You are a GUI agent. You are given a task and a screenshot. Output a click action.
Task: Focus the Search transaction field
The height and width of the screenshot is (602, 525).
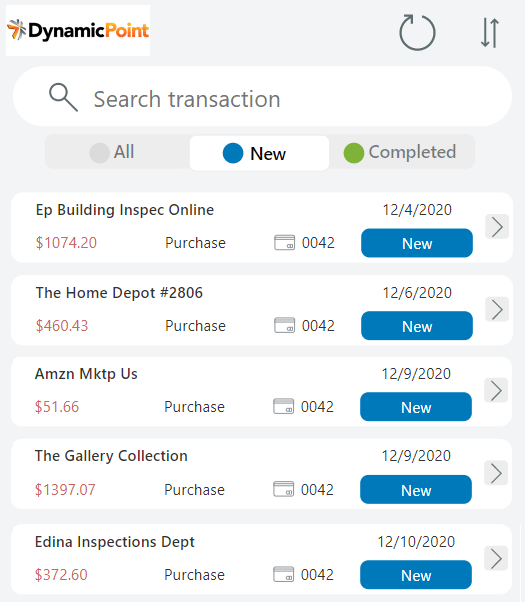(x=262, y=96)
